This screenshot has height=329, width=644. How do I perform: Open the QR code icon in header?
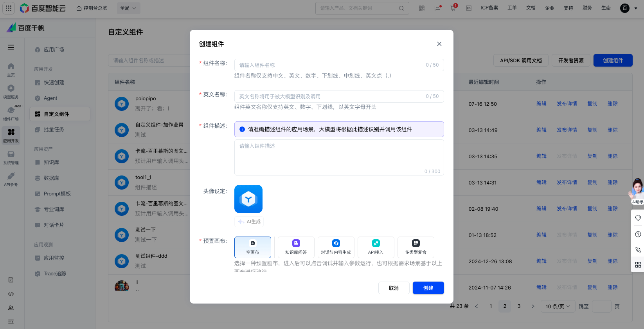[421, 8]
